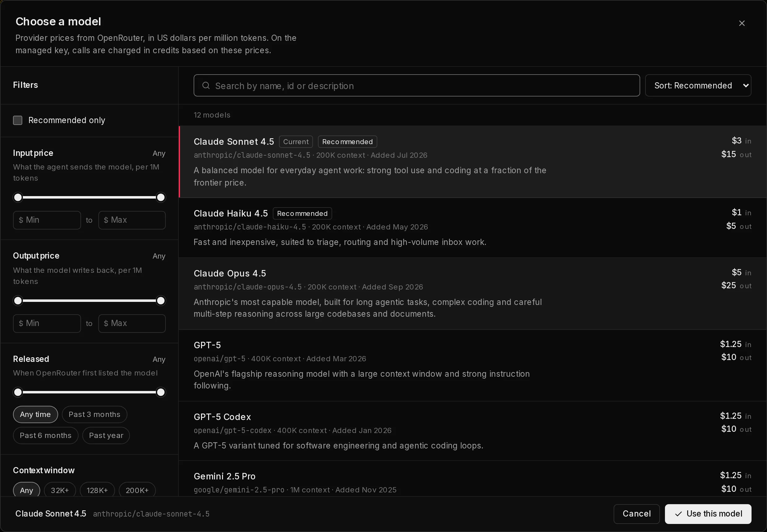This screenshot has height=532, width=767.
Task: Select the Past 3 months chip
Action: click(94, 414)
